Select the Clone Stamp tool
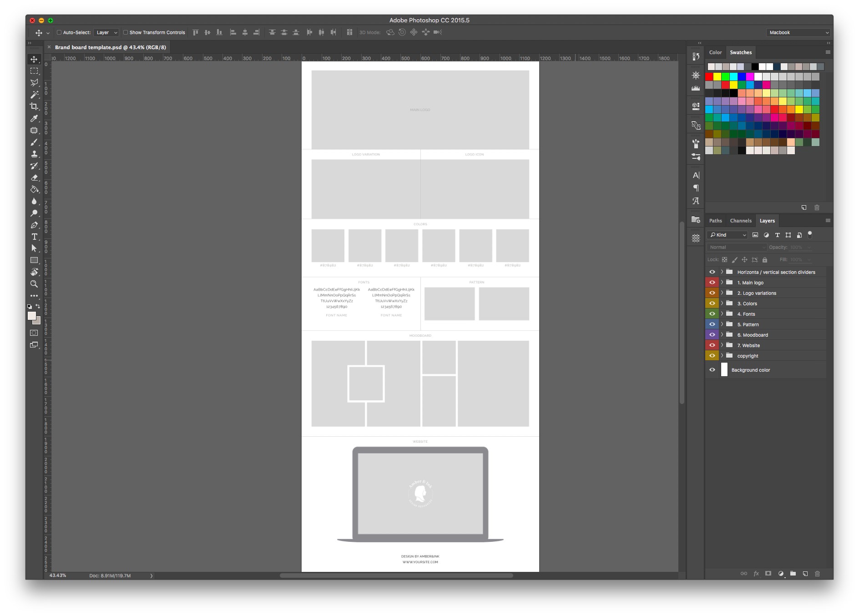859x616 pixels. 34,154
